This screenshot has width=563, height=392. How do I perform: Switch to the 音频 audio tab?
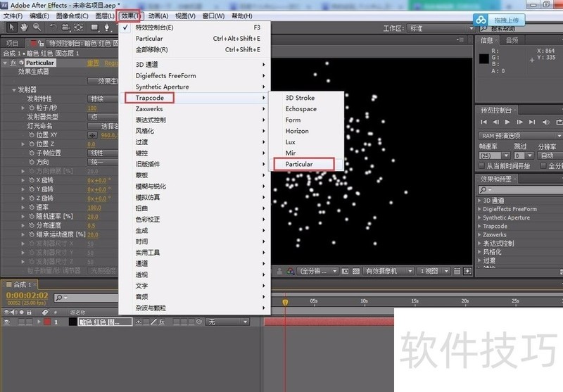[512, 40]
